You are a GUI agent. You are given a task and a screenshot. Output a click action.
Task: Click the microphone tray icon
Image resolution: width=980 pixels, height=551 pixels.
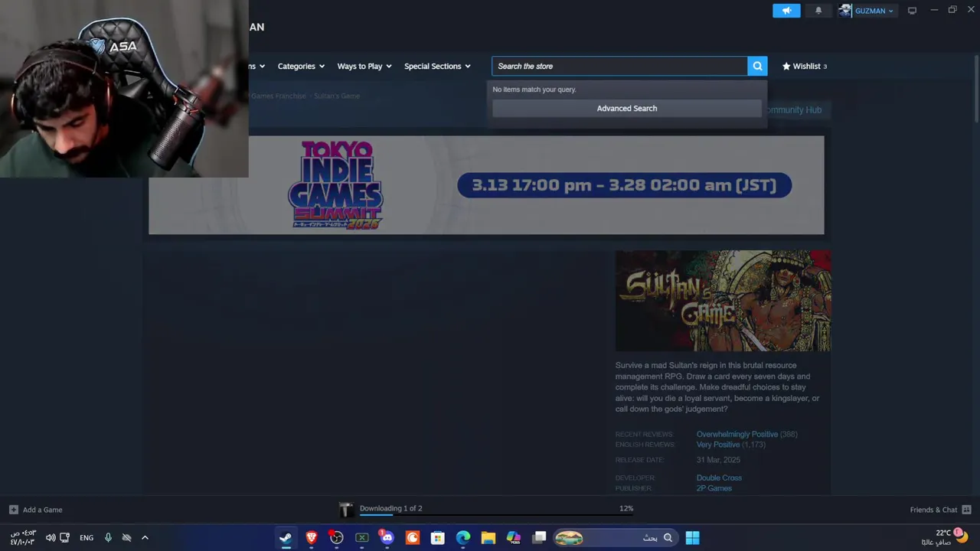pos(108,538)
